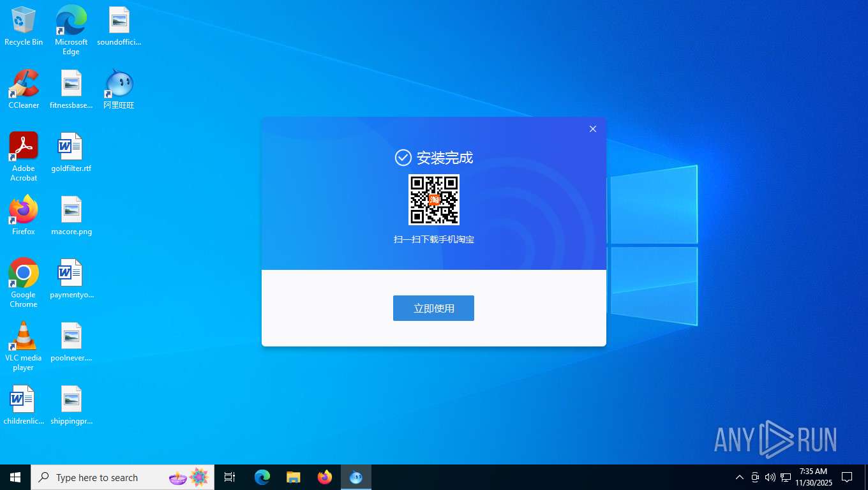Image resolution: width=868 pixels, height=490 pixels.
Task: Select the Google Chrome desktop shortcut
Action: click(24, 283)
